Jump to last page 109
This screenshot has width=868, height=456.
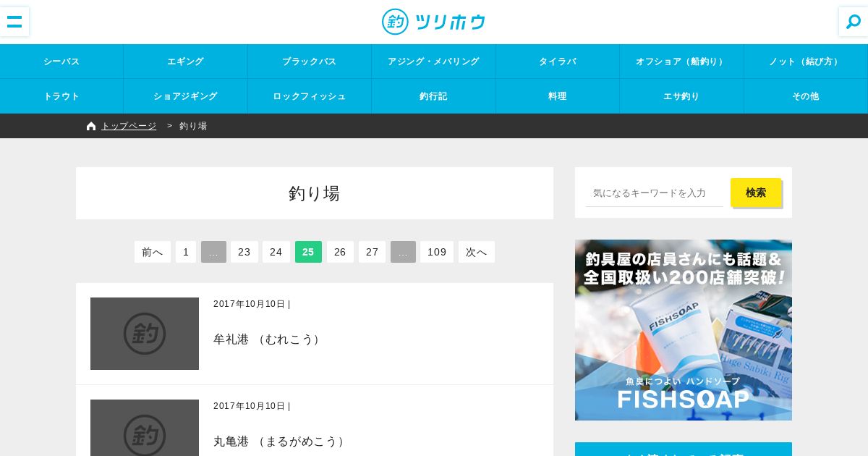(x=437, y=252)
